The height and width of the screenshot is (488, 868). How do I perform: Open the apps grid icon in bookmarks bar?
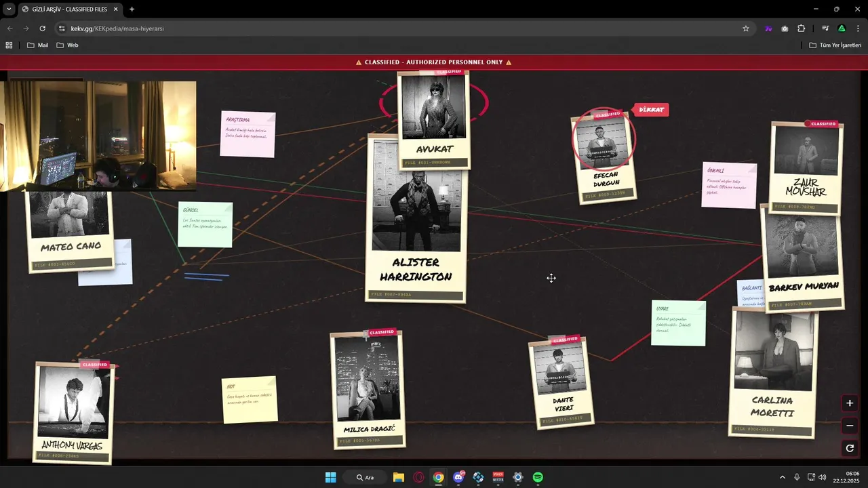point(9,45)
